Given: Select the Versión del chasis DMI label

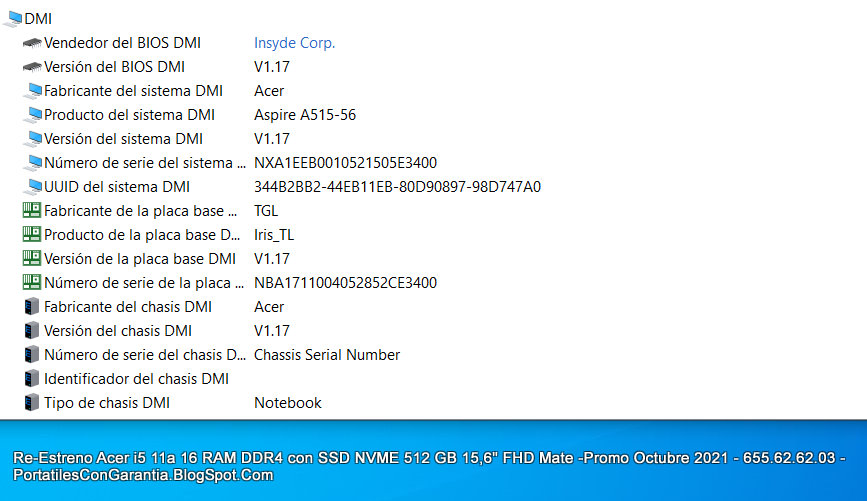Looking at the screenshot, I should 118,331.
